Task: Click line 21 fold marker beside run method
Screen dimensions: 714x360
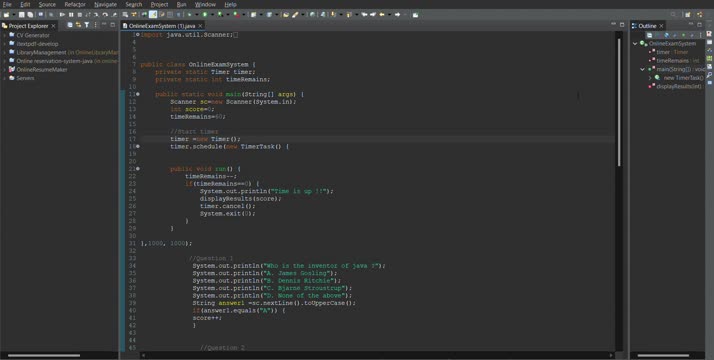Action: 138,169
